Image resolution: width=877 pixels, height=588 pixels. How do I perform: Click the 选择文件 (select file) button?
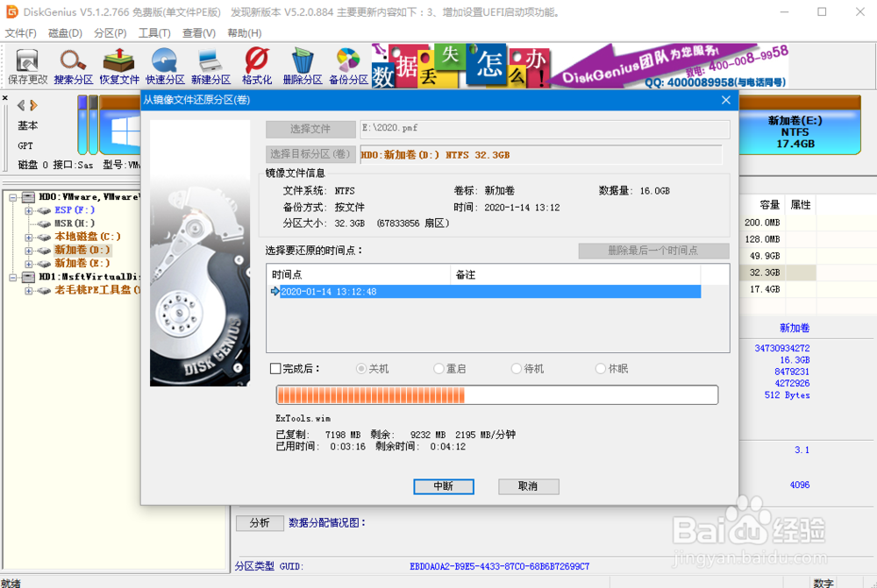310,129
